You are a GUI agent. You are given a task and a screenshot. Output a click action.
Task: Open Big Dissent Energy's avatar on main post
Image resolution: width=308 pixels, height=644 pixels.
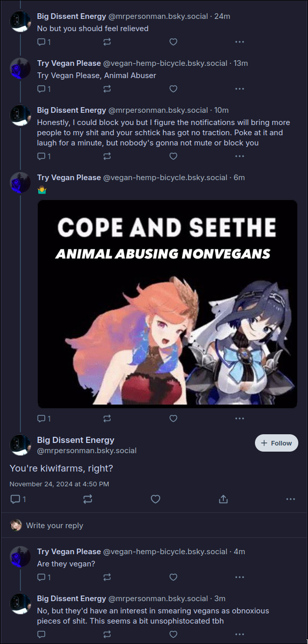20,445
